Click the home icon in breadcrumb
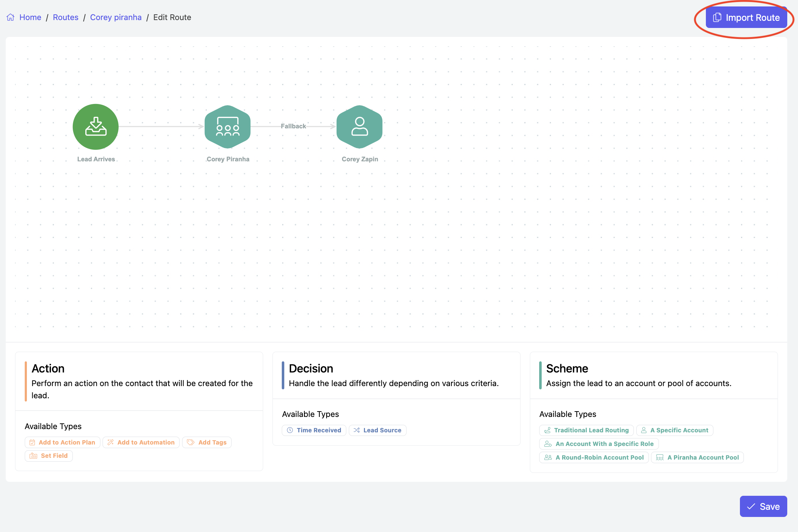 pyautogui.click(x=10, y=17)
